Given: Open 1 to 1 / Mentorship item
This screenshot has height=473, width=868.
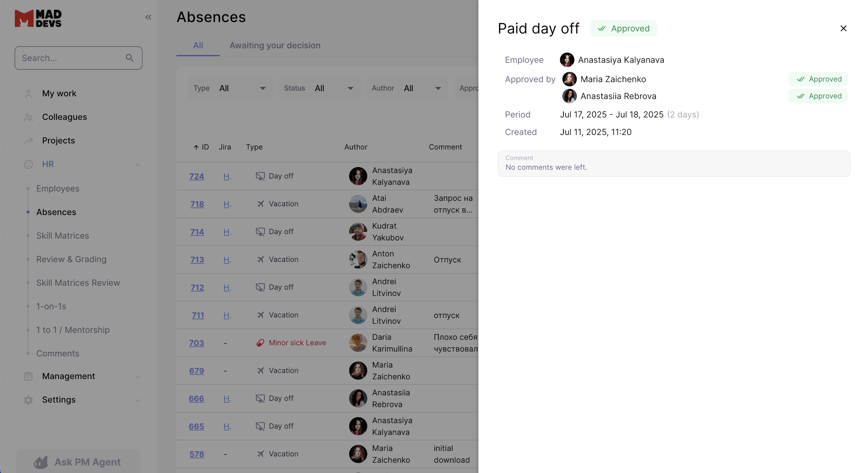Looking at the screenshot, I should [73, 330].
